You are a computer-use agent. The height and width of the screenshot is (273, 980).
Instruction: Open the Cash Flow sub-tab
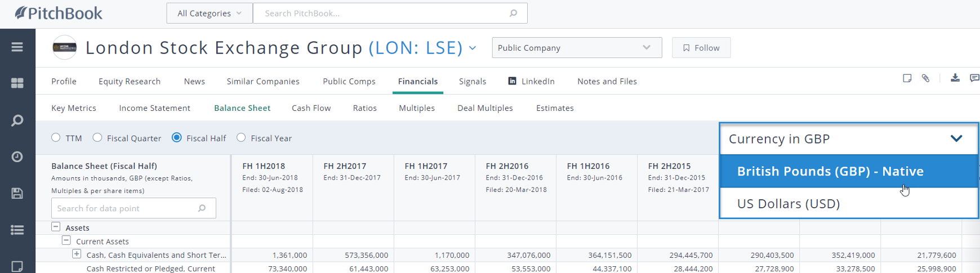click(311, 108)
